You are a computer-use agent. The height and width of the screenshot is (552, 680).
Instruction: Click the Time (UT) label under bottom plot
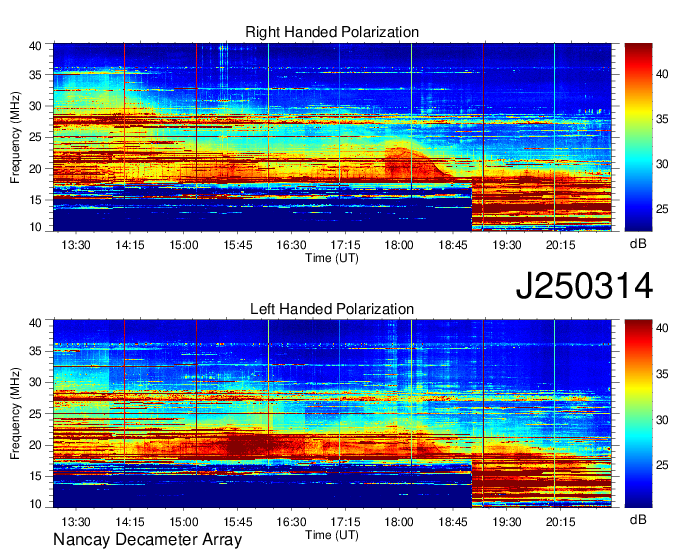pyautogui.click(x=332, y=535)
